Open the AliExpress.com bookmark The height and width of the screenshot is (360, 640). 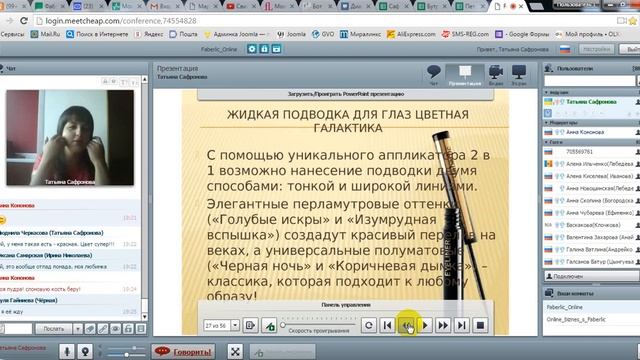411,34
